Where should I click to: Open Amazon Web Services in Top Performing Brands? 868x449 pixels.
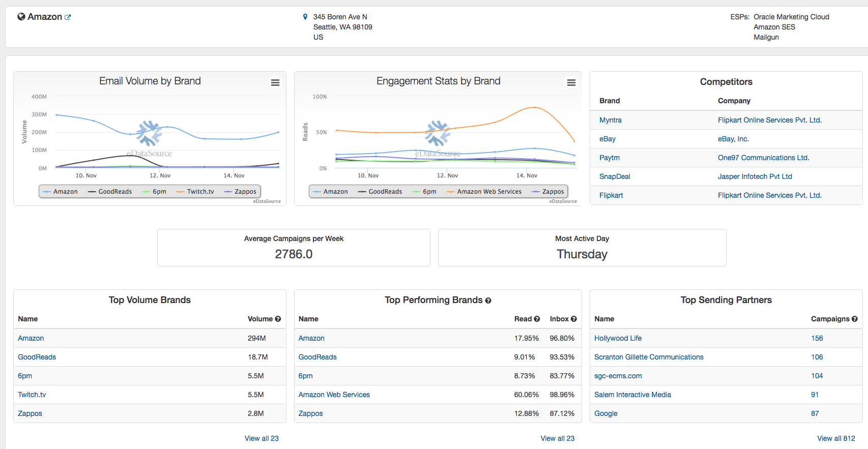pyautogui.click(x=334, y=395)
